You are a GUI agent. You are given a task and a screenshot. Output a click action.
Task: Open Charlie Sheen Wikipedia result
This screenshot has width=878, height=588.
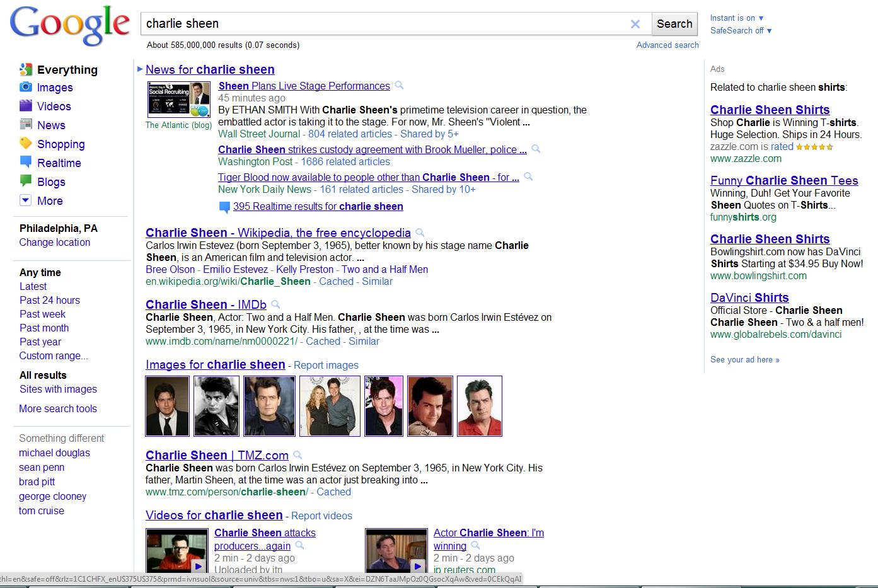pyautogui.click(x=278, y=233)
